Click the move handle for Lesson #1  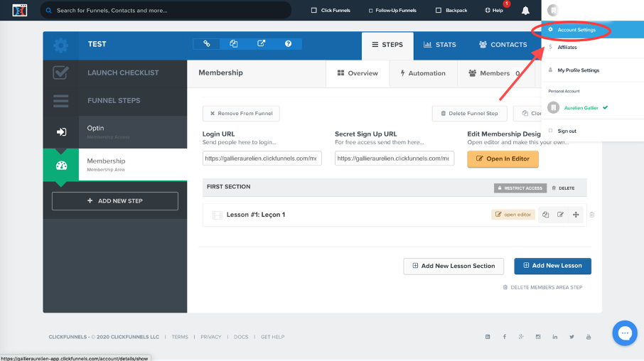click(x=576, y=215)
